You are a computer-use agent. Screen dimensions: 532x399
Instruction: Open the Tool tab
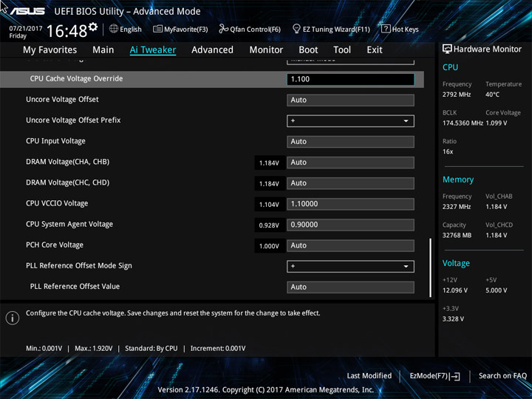pyautogui.click(x=342, y=50)
